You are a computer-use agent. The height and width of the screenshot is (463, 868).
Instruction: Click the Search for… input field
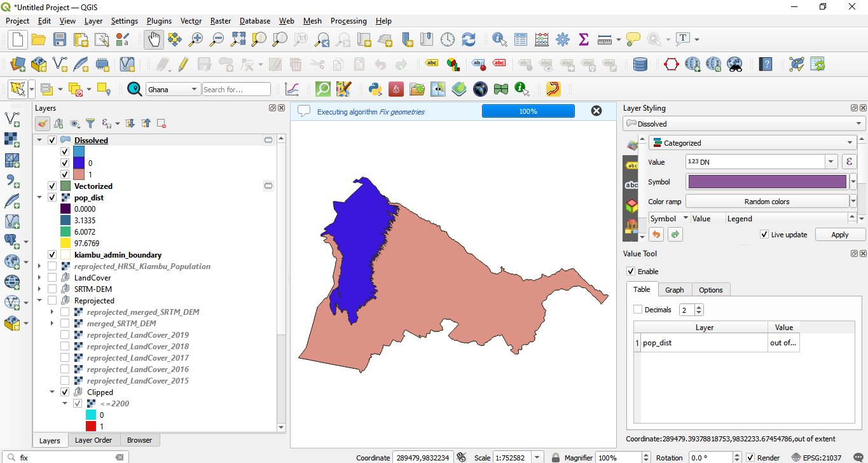coord(237,90)
